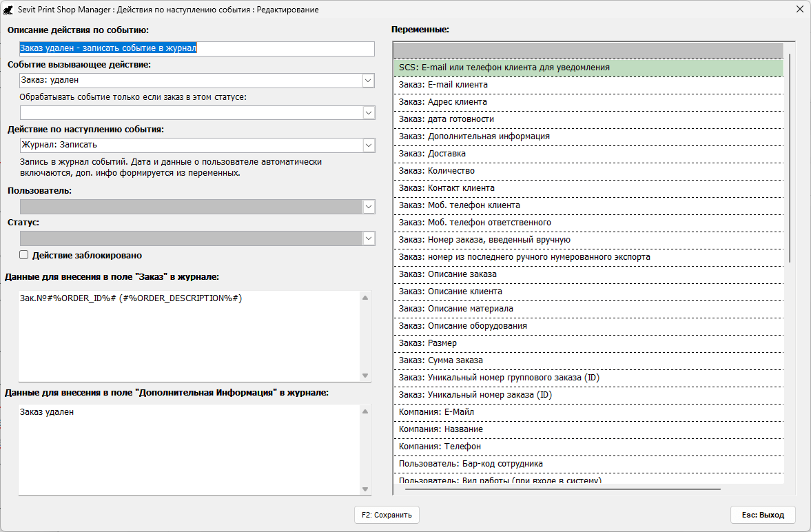This screenshot has height=532, width=811.
Task: Select variable 'Заказ: Уникальный номер заказа (ID)'
Action: 588,395
